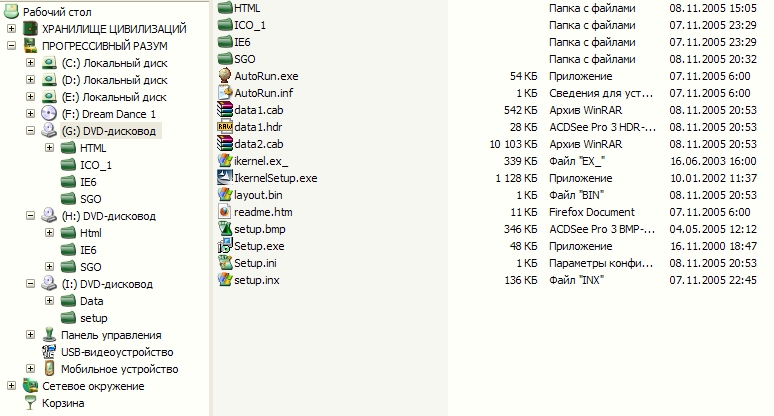Image resolution: width=774 pixels, height=416 pixels.
Task: Select the setup folder under (I:) drive
Action: [x=93, y=318]
